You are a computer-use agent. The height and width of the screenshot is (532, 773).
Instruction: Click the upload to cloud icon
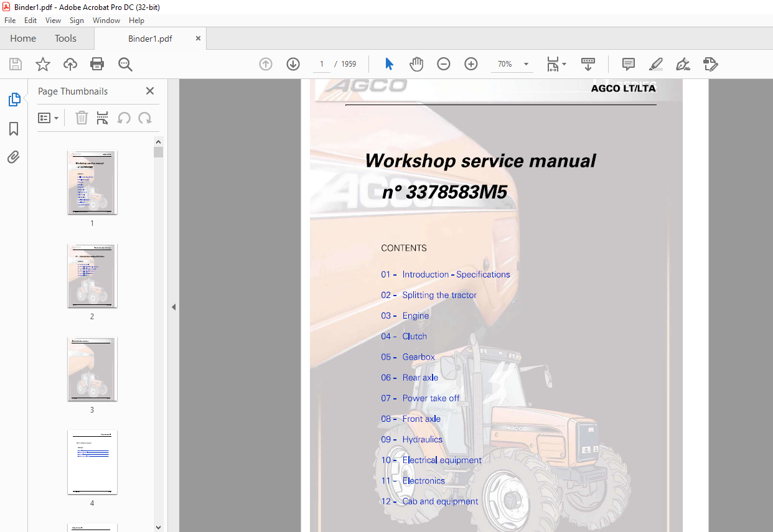click(70, 64)
